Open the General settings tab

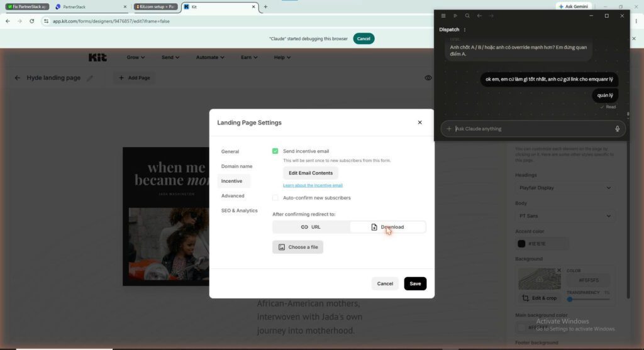pyautogui.click(x=230, y=151)
